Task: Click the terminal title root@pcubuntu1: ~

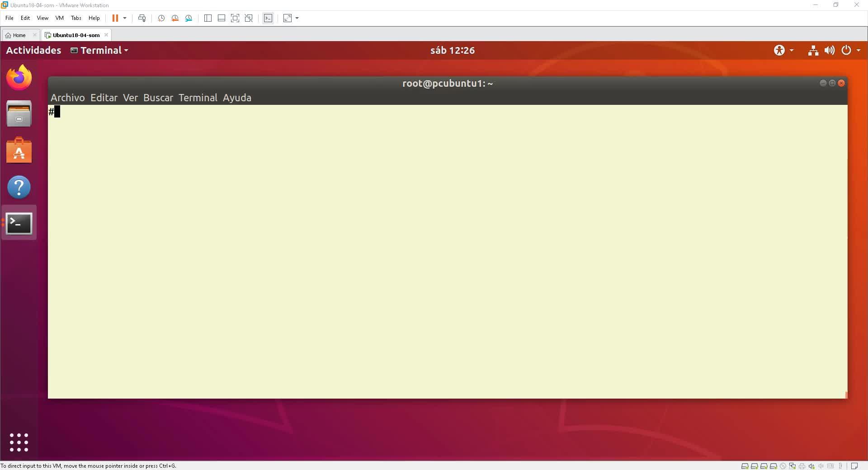Action: click(x=448, y=83)
